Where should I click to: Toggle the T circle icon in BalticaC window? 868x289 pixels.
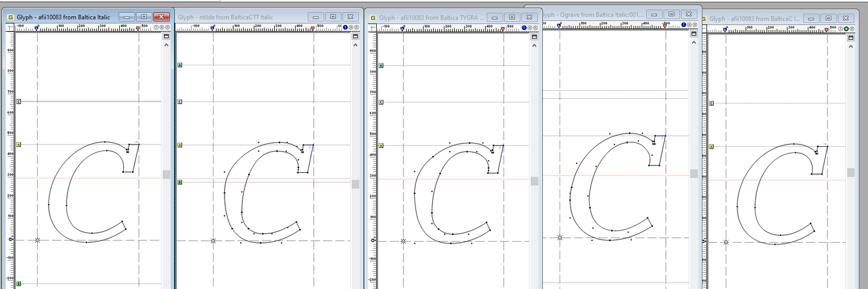pos(841,29)
